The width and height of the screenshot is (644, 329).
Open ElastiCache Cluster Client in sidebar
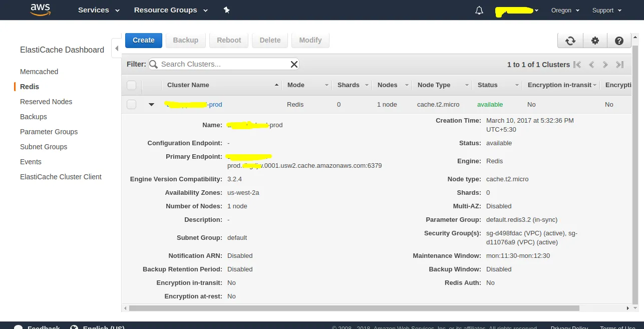coord(61,177)
